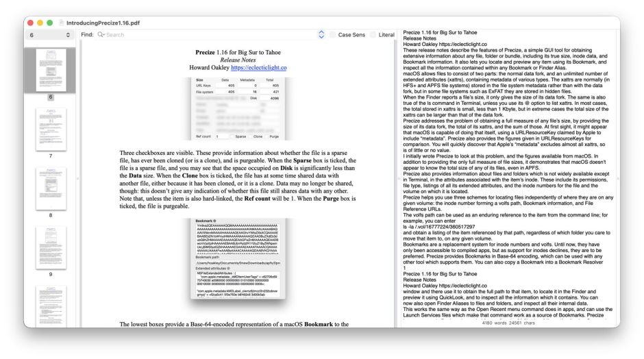The height and width of the screenshot is (359, 644).
Task: Click the red close window button
Action: [30, 23]
